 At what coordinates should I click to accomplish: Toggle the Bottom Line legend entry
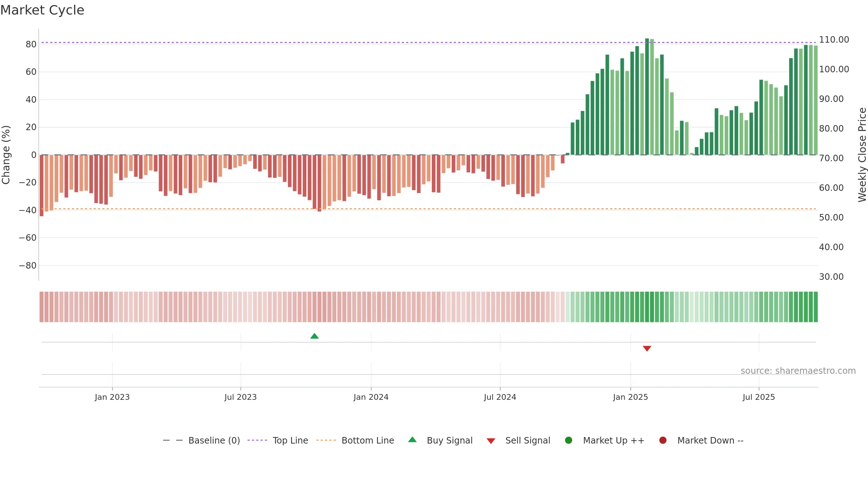tap(355, 440)
